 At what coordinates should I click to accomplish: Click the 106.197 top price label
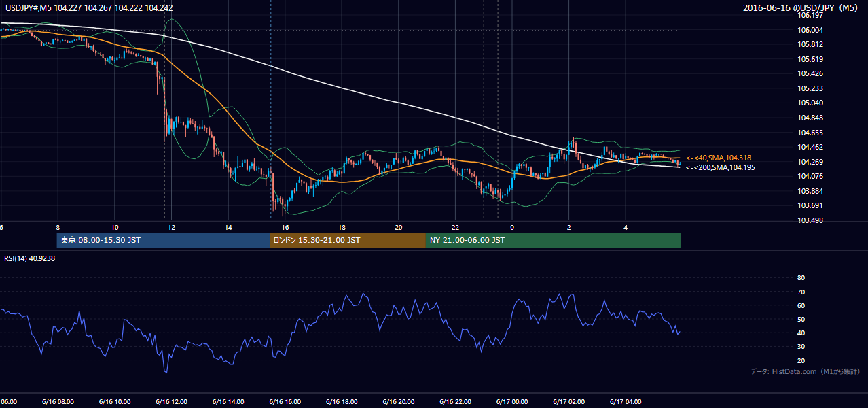(x=810, y=15)
